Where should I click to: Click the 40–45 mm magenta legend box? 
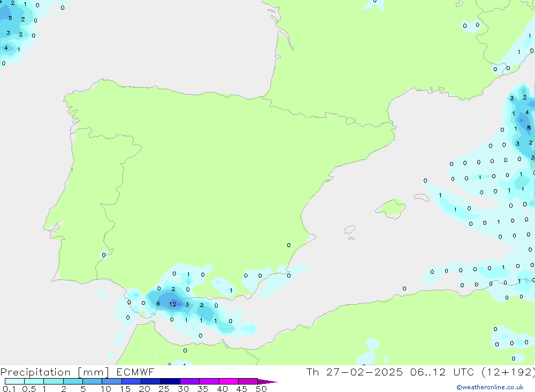228,381
